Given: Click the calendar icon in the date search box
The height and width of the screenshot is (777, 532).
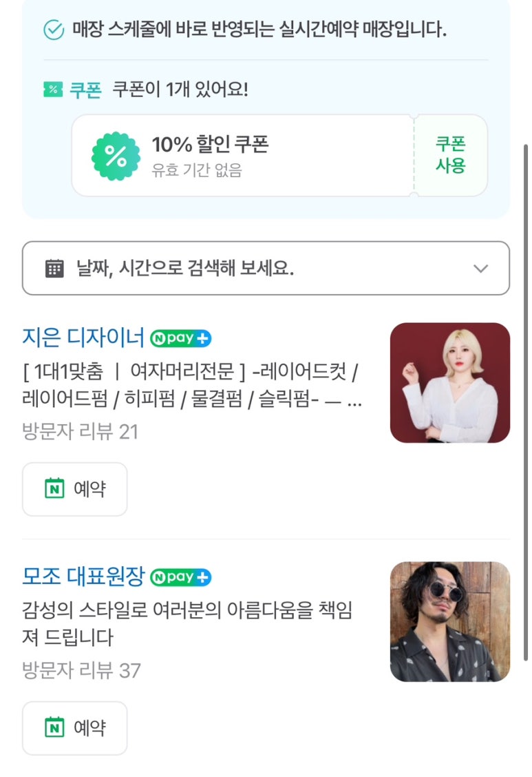Looking at the screenshot, I should click(x=54, y=269).
